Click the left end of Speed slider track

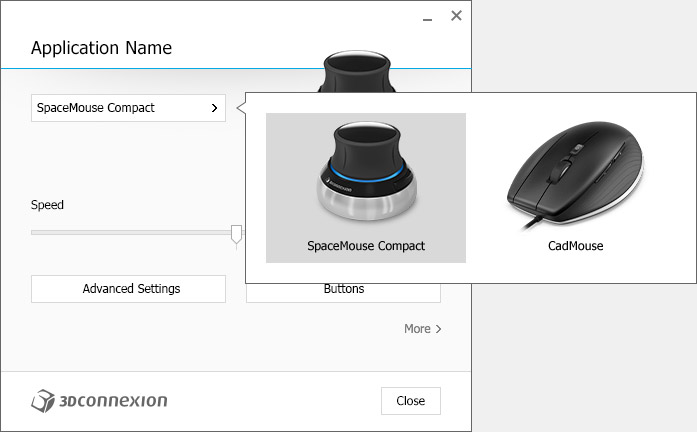(x=35, y=232)
